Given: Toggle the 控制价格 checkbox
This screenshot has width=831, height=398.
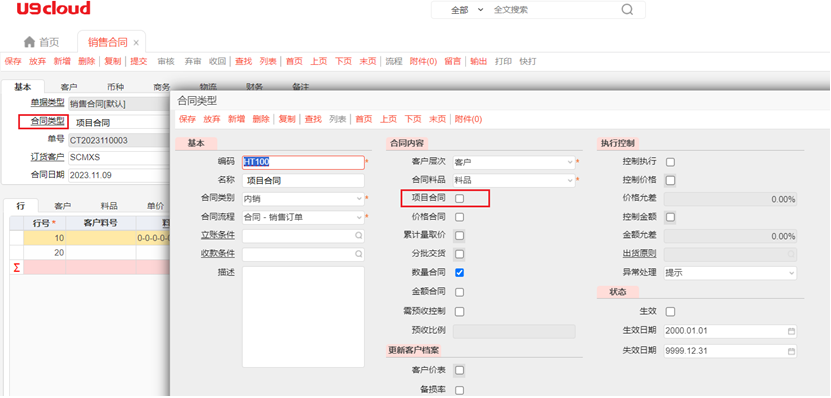Looking at the screenshot, I should click(670, 180).
